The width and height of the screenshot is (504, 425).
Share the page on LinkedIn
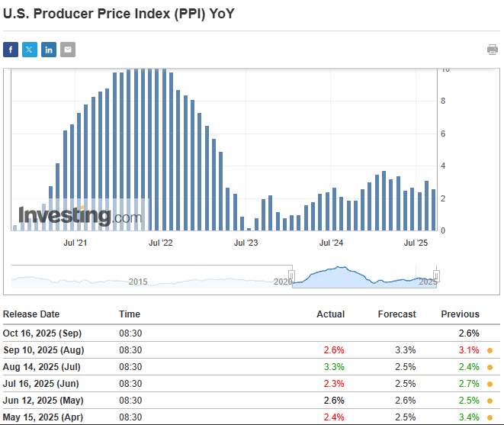coord(49,50)
